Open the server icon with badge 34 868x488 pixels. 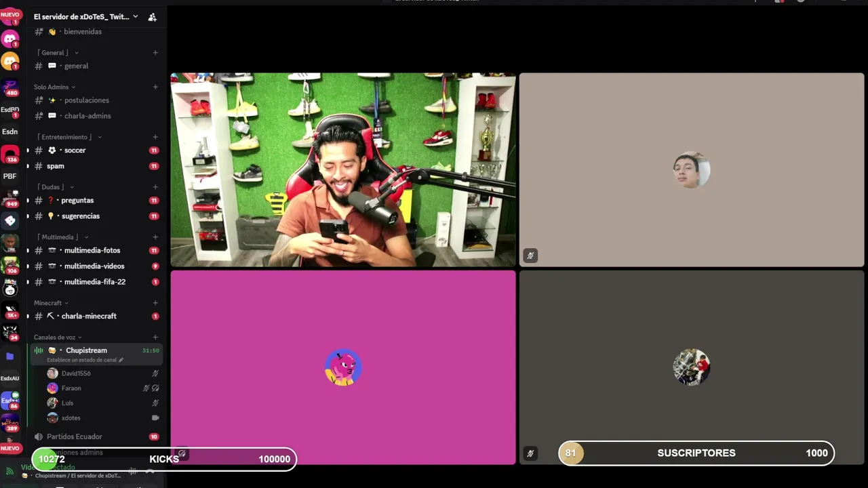(x=10, y=333)
